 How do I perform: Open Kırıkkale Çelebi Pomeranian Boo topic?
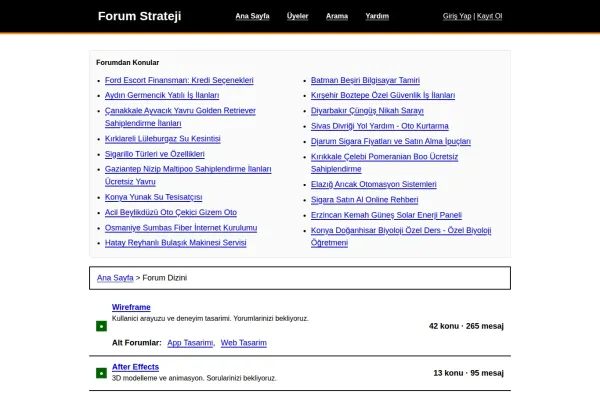click(384, 163)
